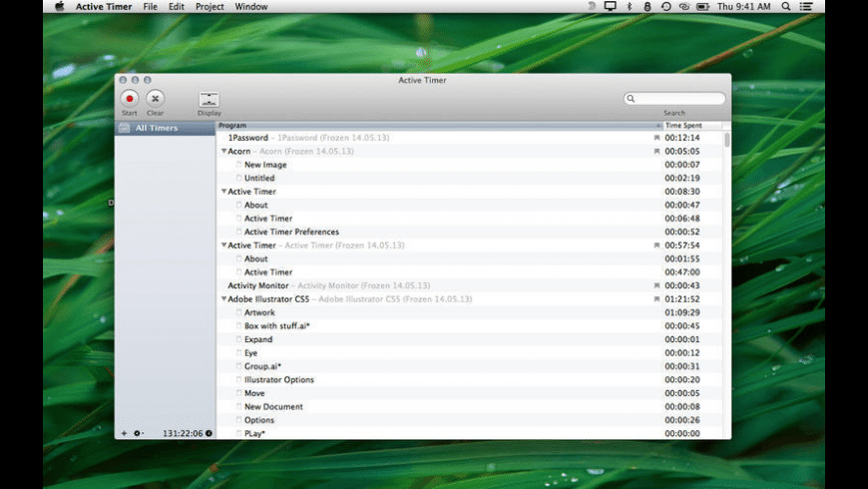Click the round icon beside total time 131:22:06
The height and width of the screenshot is (489, 868).
(x=210, y=433)
